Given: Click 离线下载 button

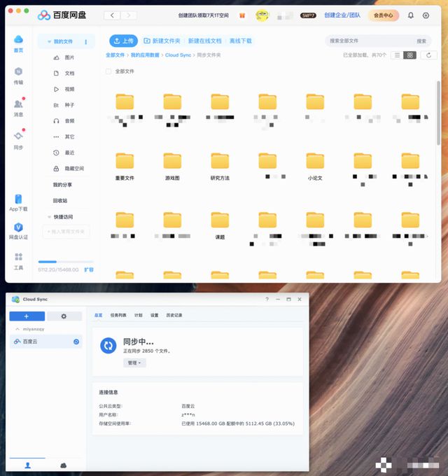Looking at the screenshot, I should (x=240, y=41).
